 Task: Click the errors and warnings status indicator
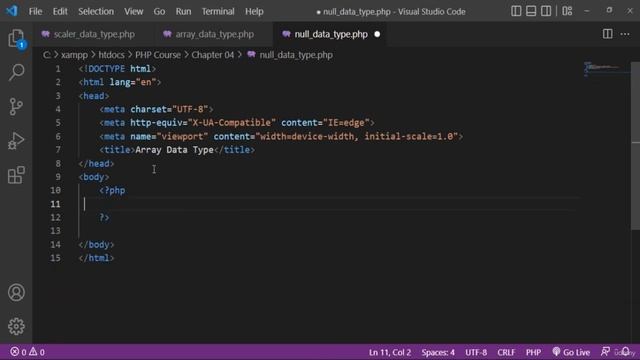point(28,352)
